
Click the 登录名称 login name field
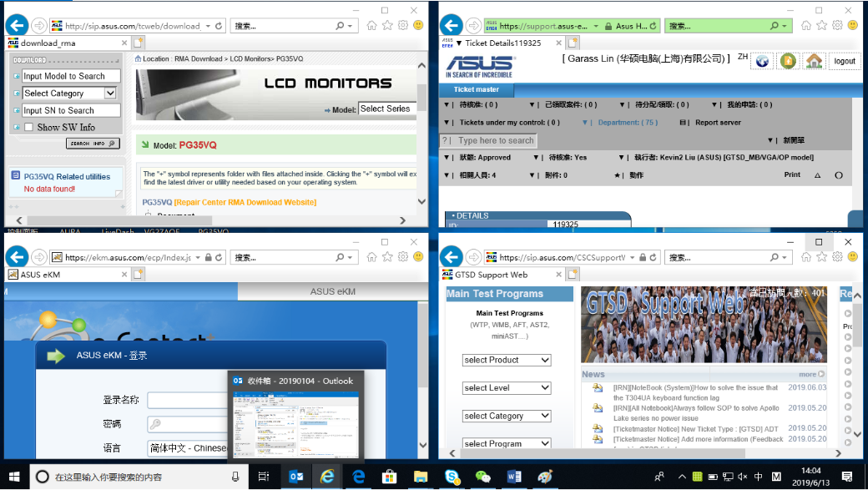[188, 400]
